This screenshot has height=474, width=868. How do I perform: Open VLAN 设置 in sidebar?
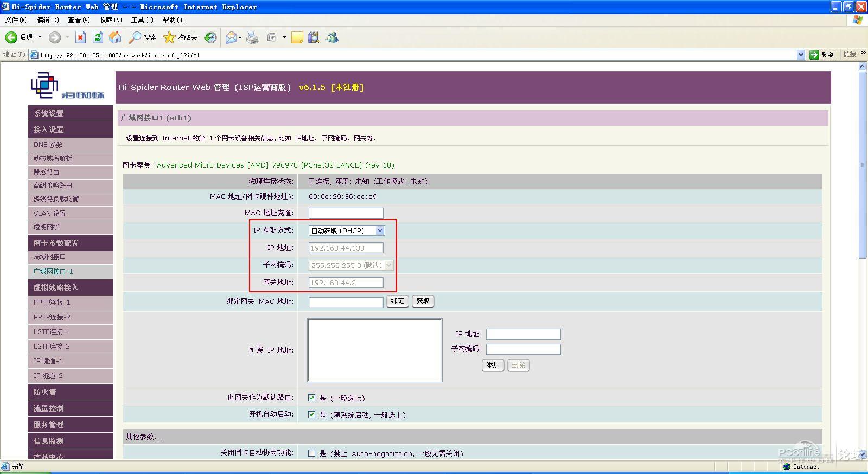click(x=71, y=213)
